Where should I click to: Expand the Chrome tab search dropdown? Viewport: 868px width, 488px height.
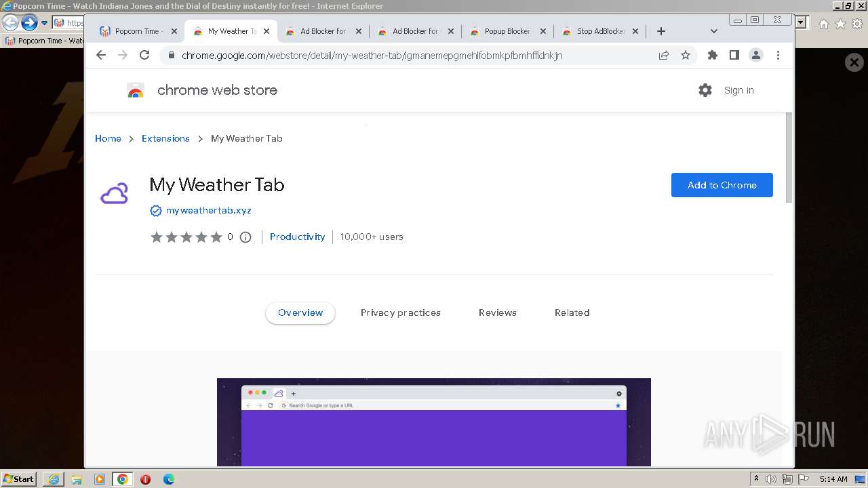(713, 31)
